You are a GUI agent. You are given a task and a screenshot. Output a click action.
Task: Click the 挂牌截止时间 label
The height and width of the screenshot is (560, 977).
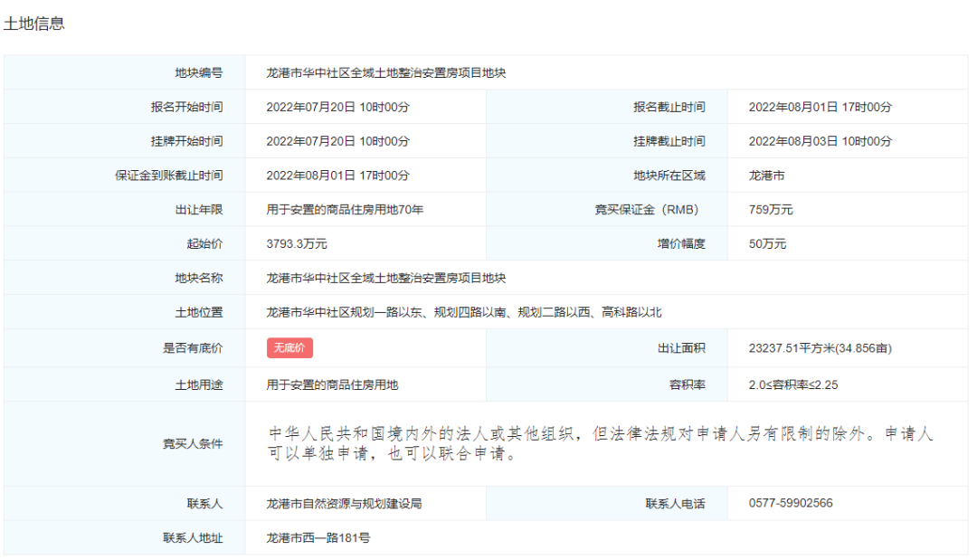tap(669, 141)
